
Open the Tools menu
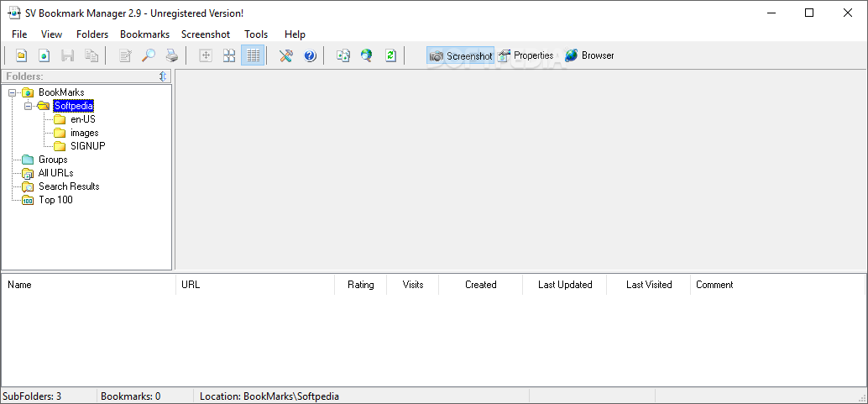pyautogui.click(x=256, y=34)
